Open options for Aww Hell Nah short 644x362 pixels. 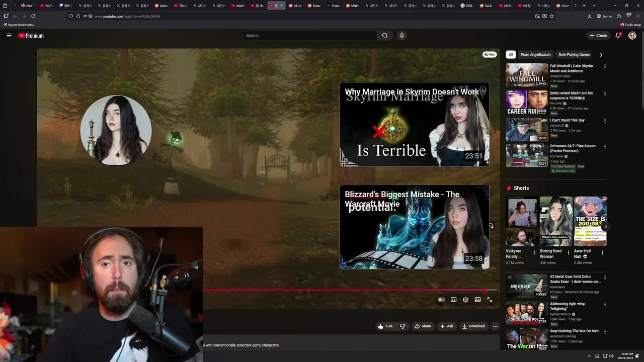602,252
